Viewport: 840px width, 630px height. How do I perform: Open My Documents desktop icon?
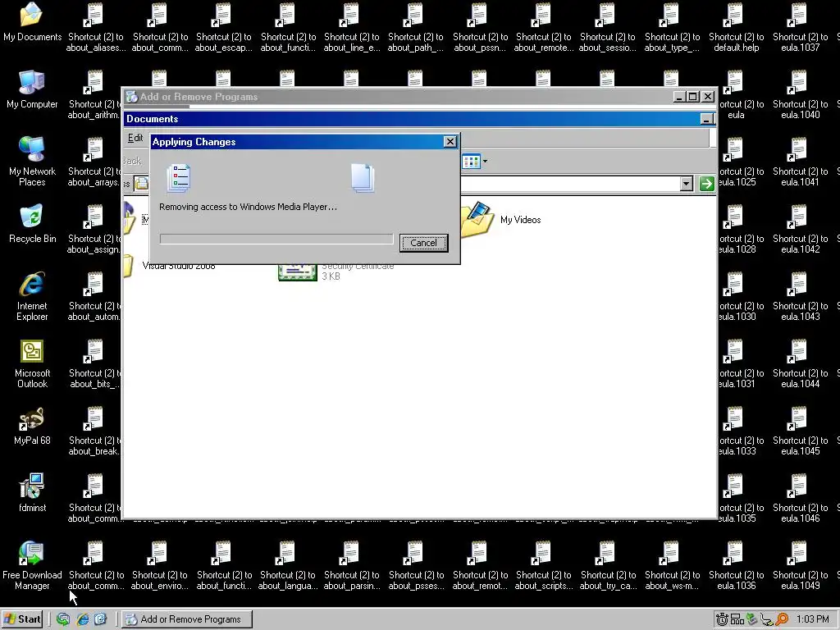32,22
